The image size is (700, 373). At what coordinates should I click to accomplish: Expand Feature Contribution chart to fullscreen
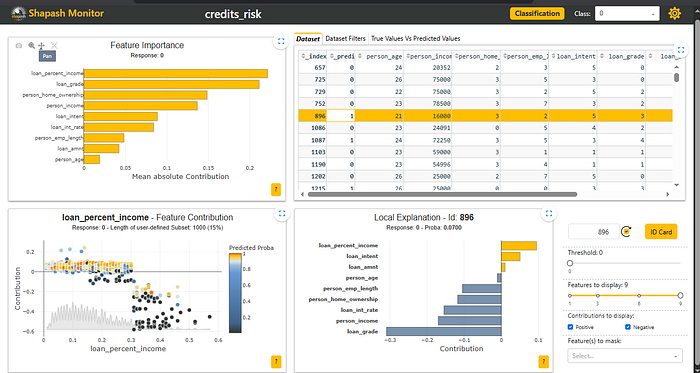click(282, 214)
